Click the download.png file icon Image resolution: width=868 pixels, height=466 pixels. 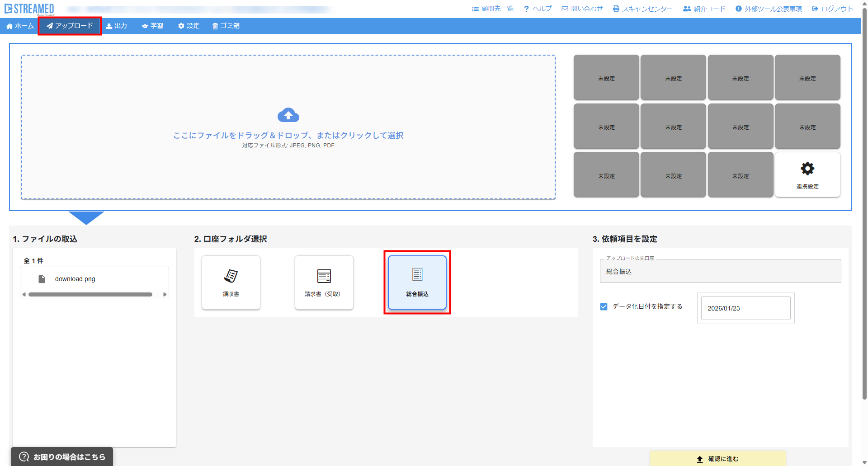point(42,279)
